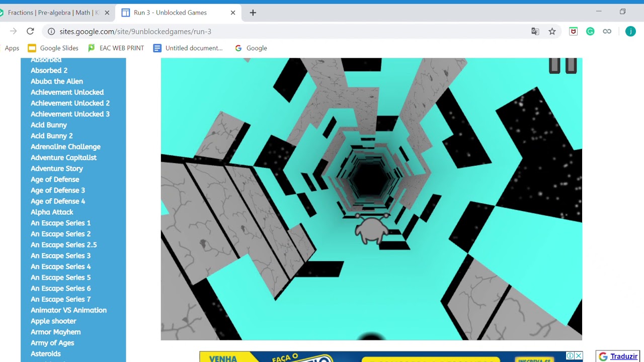
Task: Switch to the Fractions Pre-algebra tab
Action: click(53, 13)
